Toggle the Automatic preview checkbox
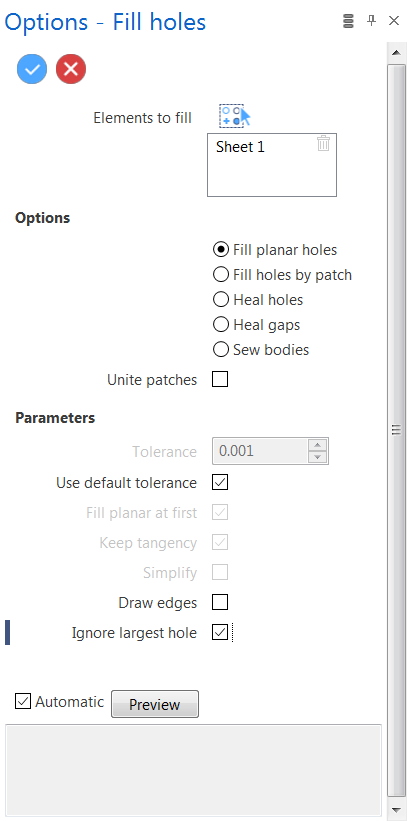This screenshot has width=407, height=821. pyautogui.click(x=23, y=701)
